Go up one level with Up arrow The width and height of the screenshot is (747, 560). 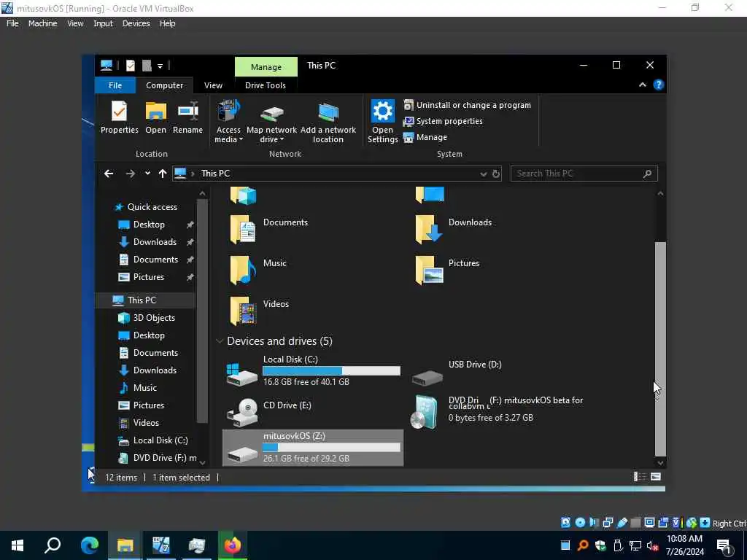tap(163, 174)
